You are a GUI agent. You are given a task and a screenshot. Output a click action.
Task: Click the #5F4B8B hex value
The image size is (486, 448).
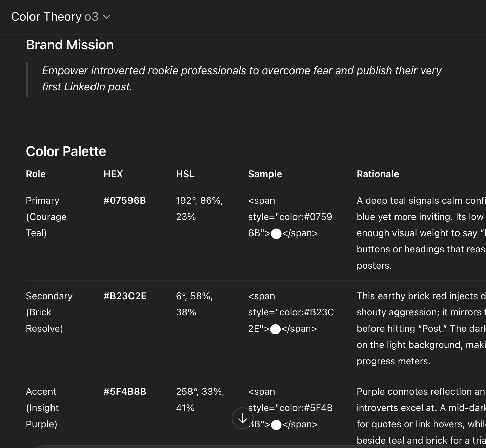[x=125, y=392]
